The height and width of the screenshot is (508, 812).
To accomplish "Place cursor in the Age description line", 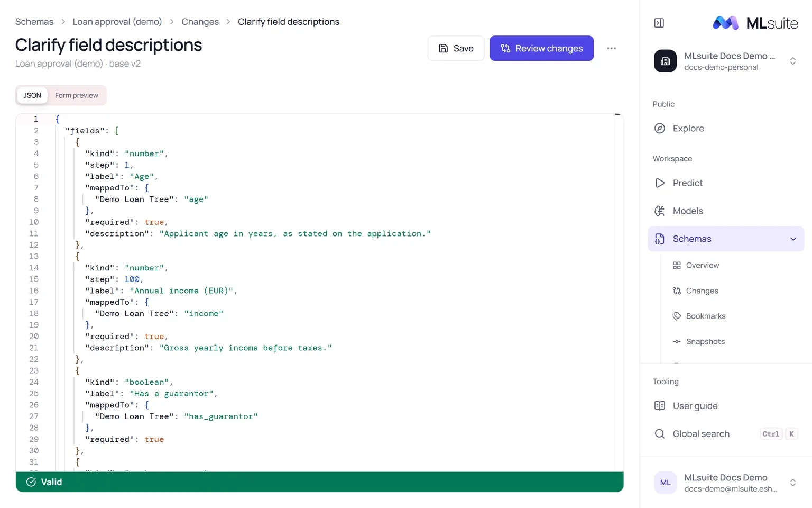I will coord(258,233).
